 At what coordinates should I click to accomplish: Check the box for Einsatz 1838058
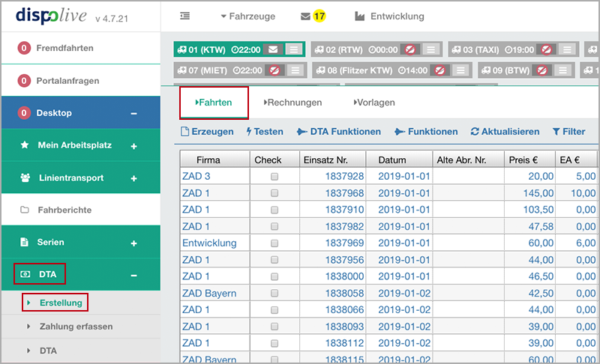(x=274, y=293)
